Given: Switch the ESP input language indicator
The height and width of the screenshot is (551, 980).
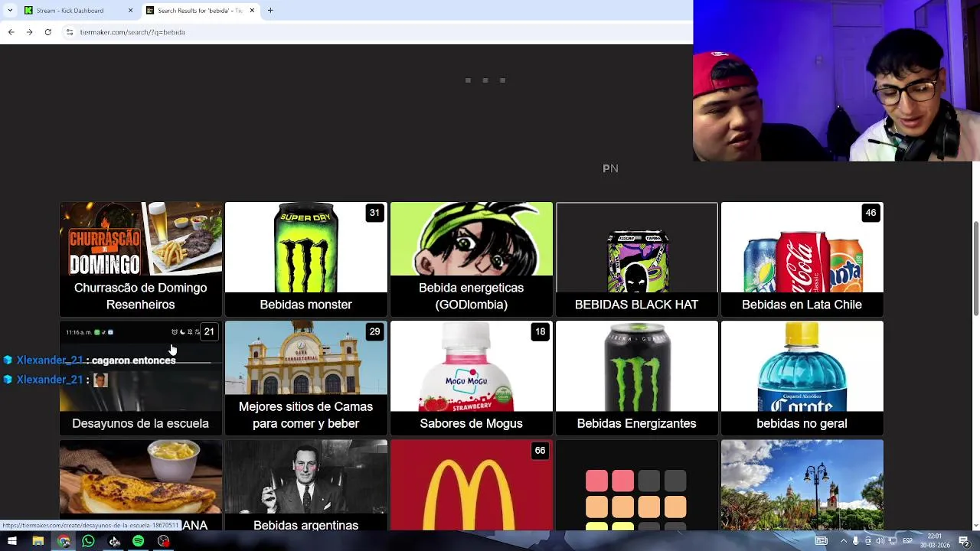Looking at the screenshot, I should point(907,541).
